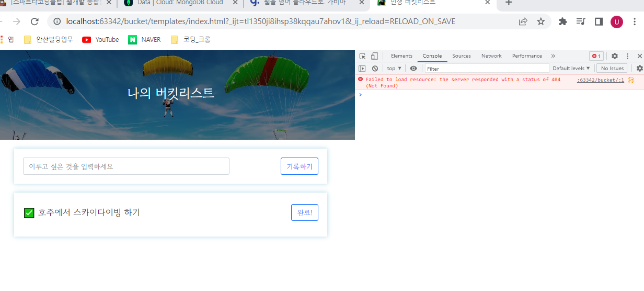Click the red error count badge
The width and height of the screenshot is (644, 291).
tap(596, 56)
